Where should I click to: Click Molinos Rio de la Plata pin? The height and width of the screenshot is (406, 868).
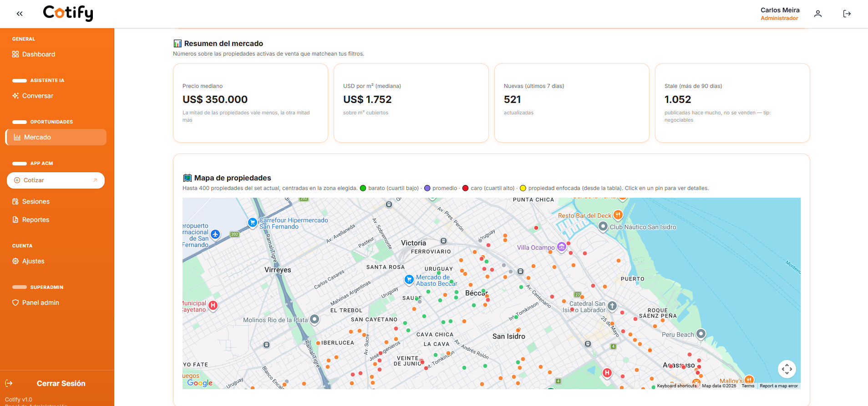(315, 319)
